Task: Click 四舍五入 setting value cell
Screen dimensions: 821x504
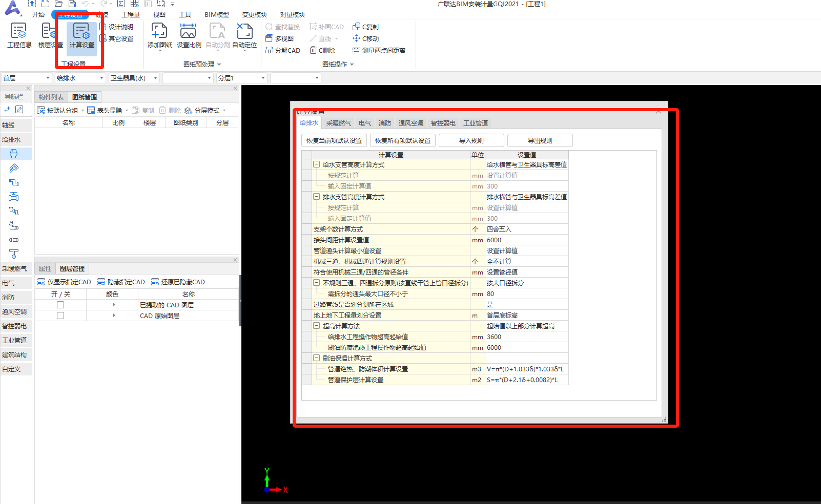Action: 527,229
